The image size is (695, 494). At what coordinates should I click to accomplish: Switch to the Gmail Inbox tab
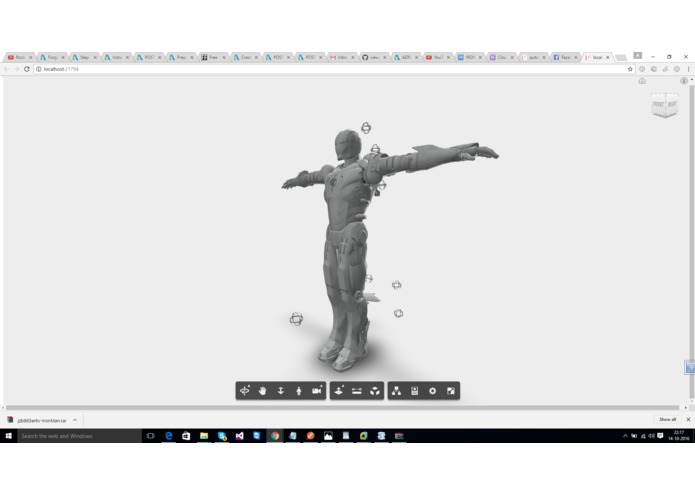pos(342,57)
